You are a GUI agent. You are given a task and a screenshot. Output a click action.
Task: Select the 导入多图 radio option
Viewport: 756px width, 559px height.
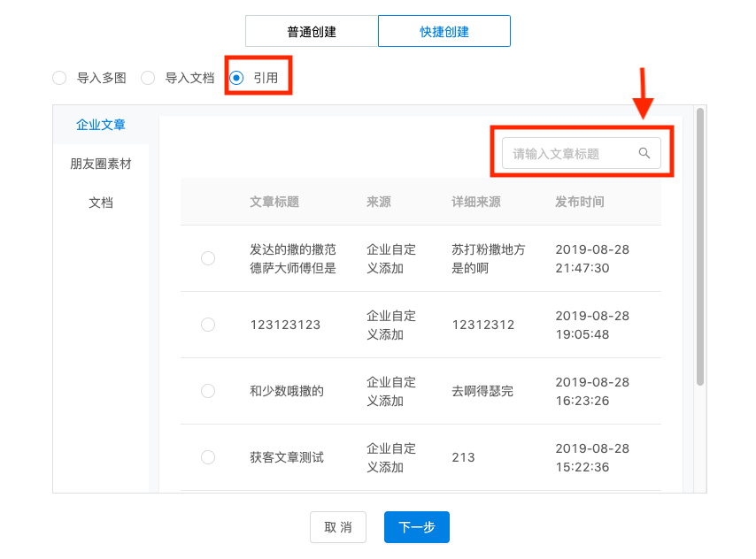[59, 78]
